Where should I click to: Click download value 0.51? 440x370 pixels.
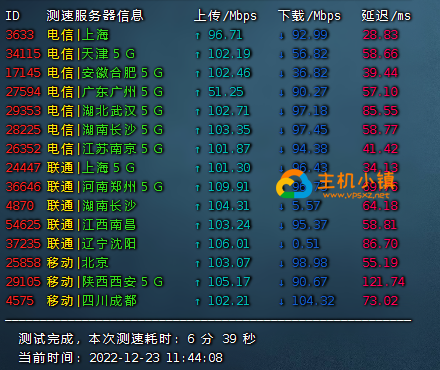pos(306,244)
